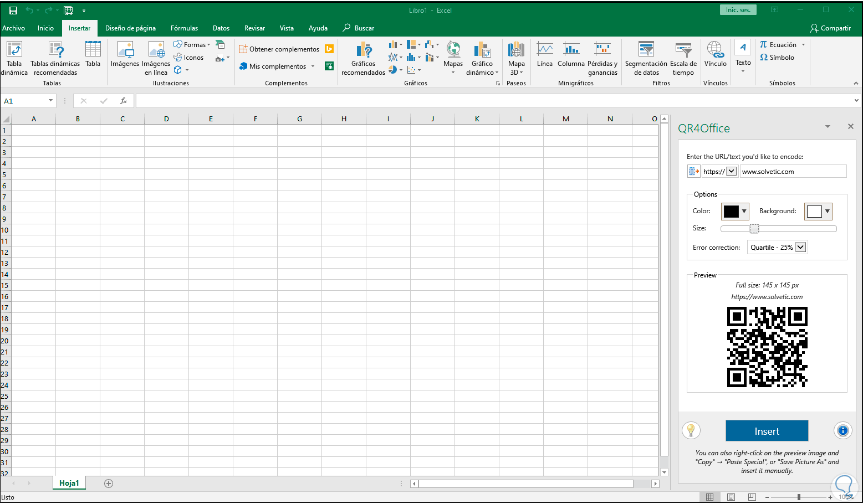Switch to the Inicio tab
This screenshot has width=863, height=504.
coord(46,28)
